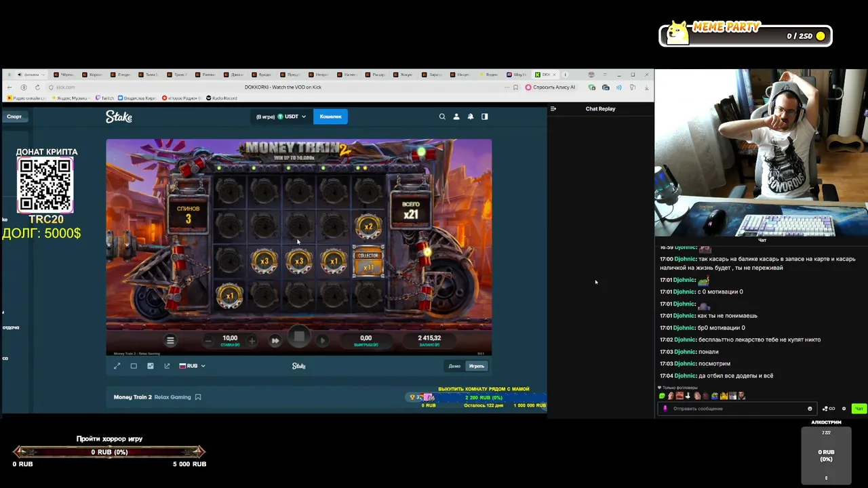868x488 pixels.
Task: Click ВЫКУПИТЬ КОМНАТУ goal progress bar
Action: pos(484,398)
